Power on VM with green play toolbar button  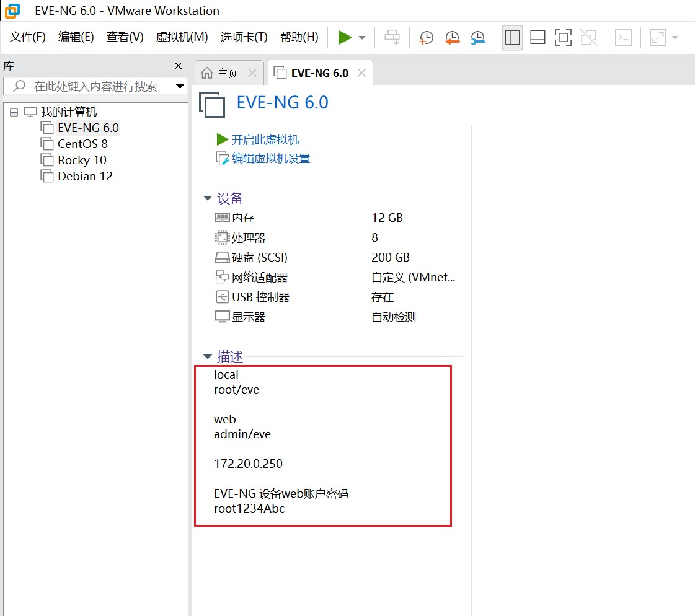coord(344,37)
